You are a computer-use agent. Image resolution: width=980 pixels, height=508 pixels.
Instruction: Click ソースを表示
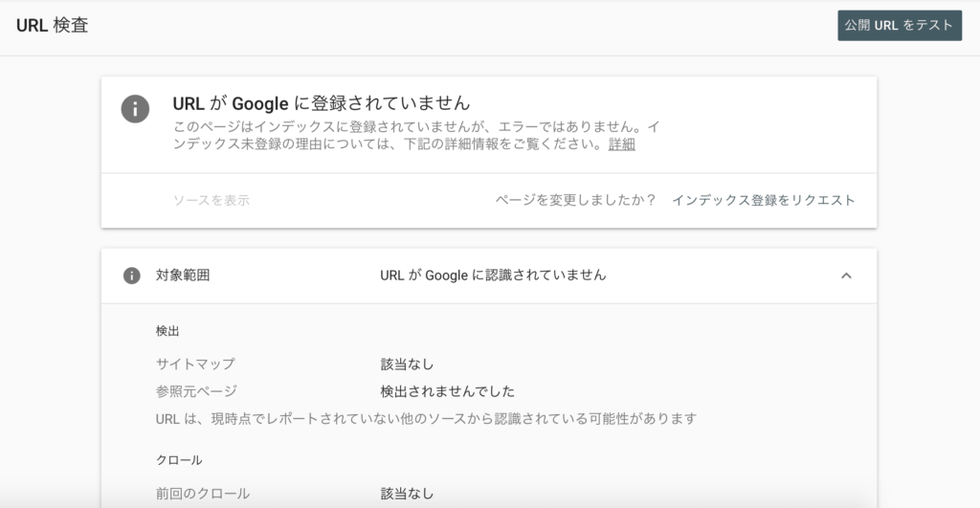coord(212,200)
